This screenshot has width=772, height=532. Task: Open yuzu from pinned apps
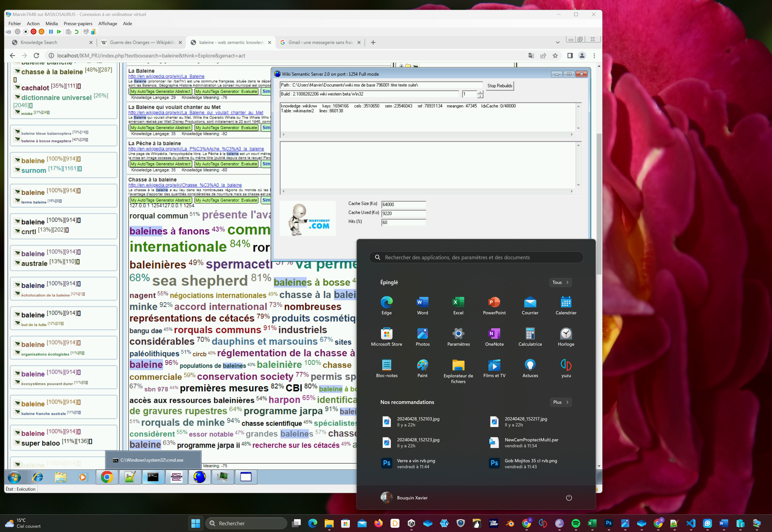click(x=566, y=368)
